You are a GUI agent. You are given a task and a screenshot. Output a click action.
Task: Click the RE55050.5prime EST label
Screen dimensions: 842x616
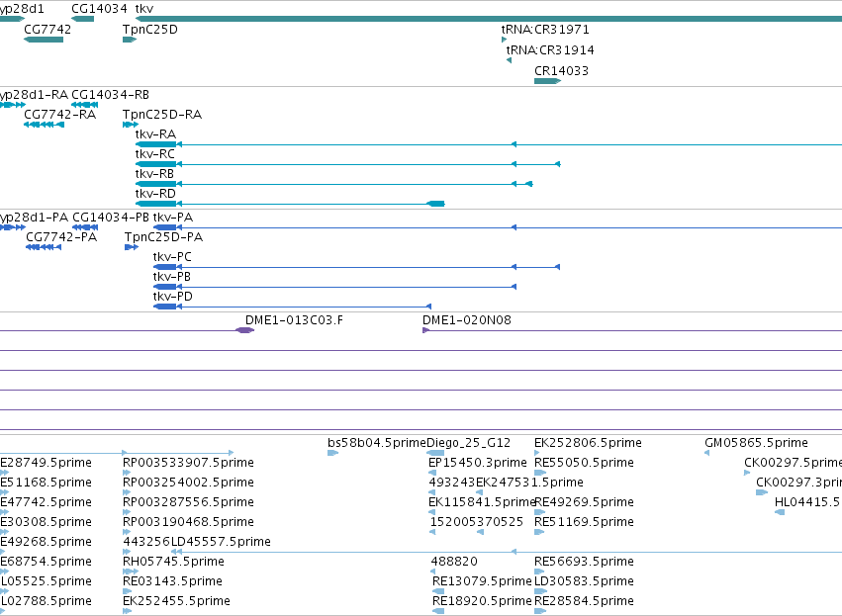click(584, 463)
